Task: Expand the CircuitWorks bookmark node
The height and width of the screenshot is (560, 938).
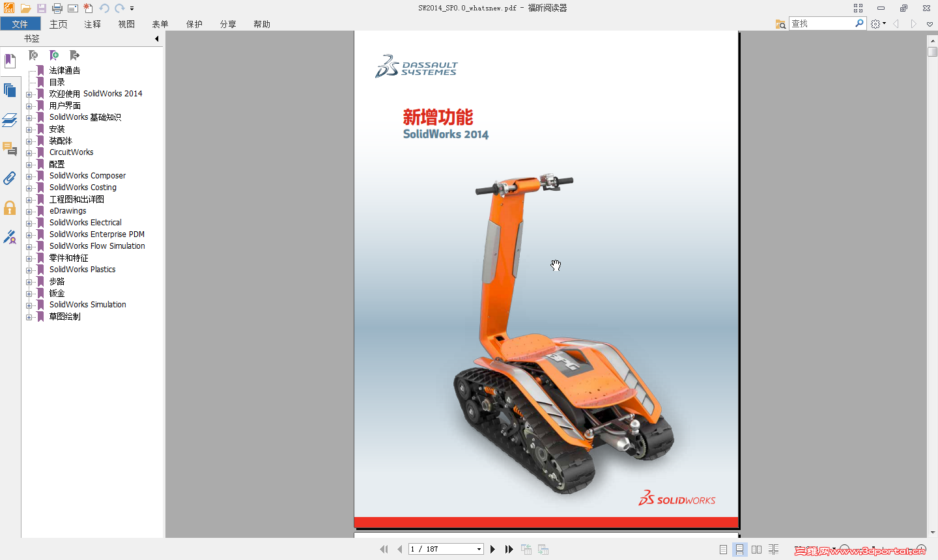Action: (x=29, y=153)
